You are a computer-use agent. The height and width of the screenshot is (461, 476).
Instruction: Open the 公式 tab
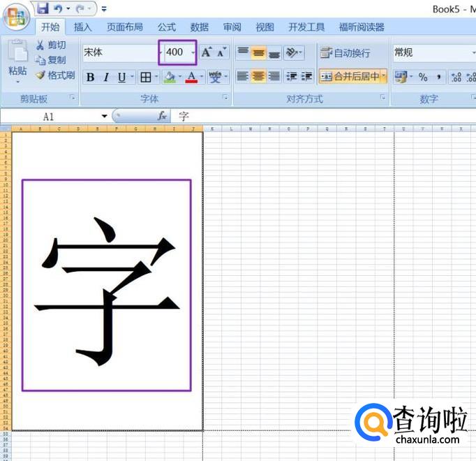(167, 27)
